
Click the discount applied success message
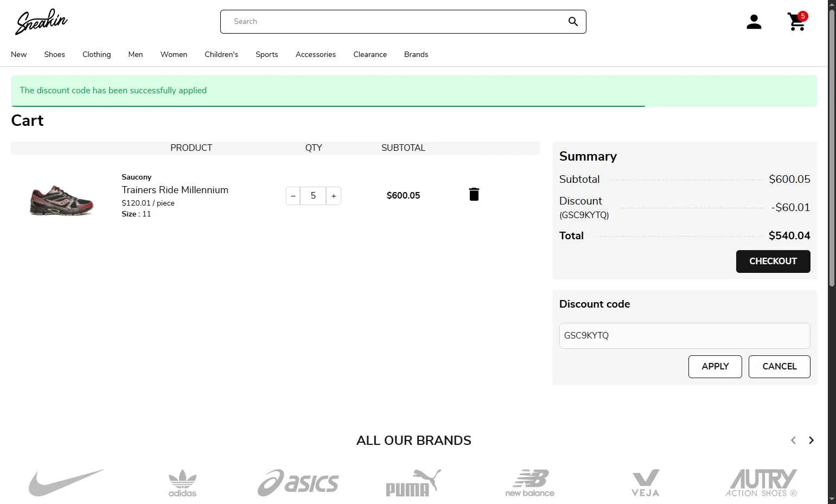414,91
